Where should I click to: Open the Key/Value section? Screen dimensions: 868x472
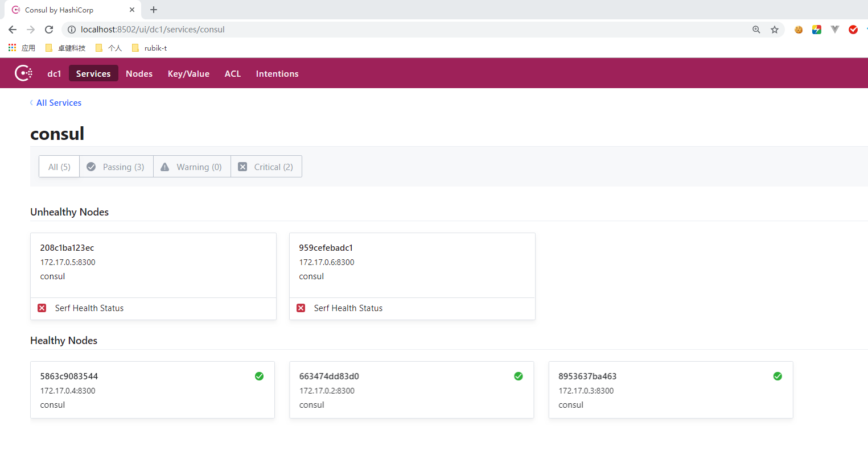pyautogui.click(x=188, y=73)
